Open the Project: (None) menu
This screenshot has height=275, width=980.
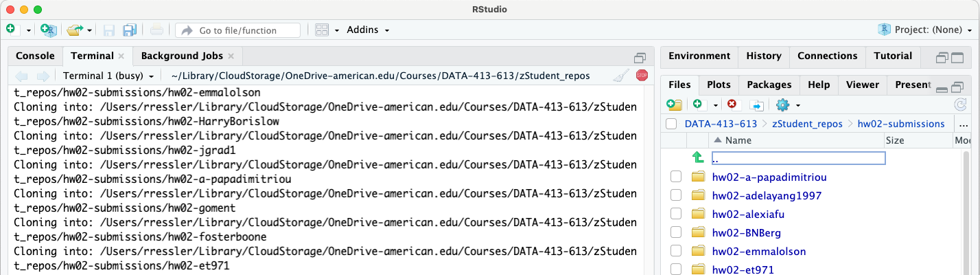[x=925, y=30]
